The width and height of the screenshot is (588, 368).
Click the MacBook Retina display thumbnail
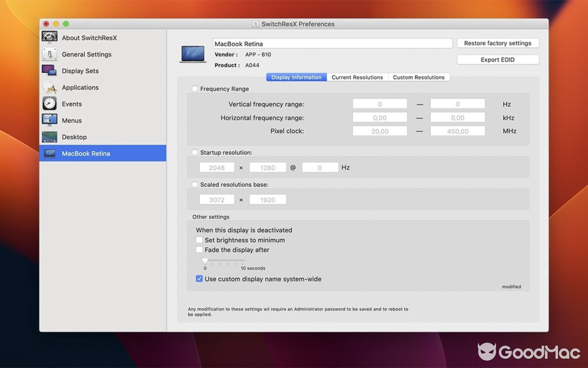[x=192, y=53]
